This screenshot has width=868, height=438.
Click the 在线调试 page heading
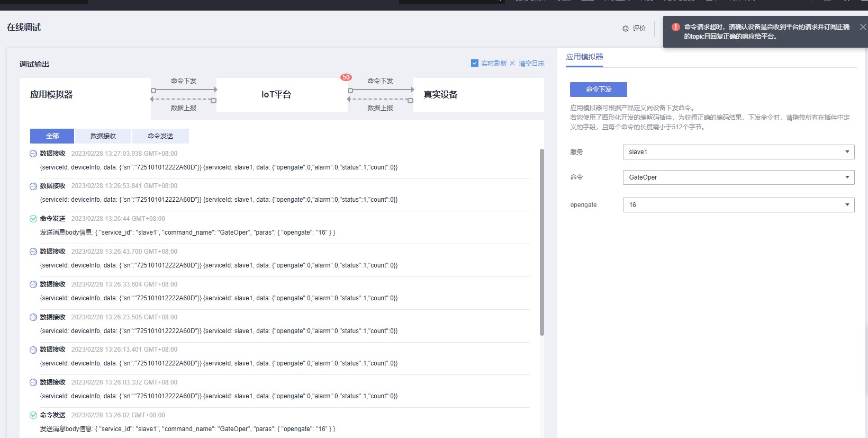(x=24, y=28)
